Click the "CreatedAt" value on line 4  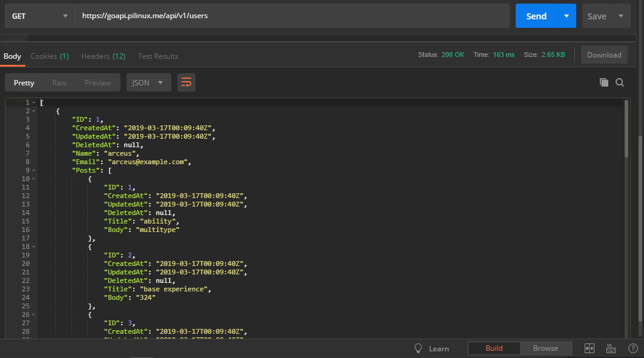pyautogui.click(x=168, y=128)
